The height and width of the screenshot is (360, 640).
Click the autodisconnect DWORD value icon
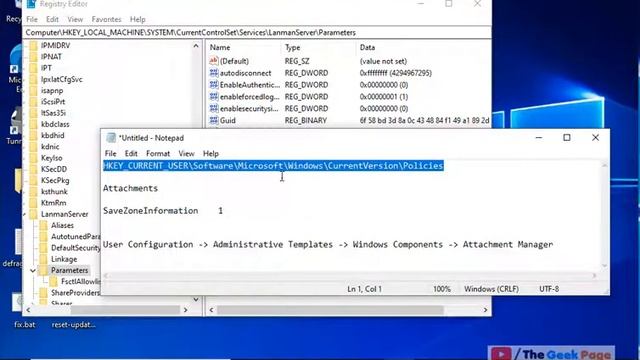213,73
